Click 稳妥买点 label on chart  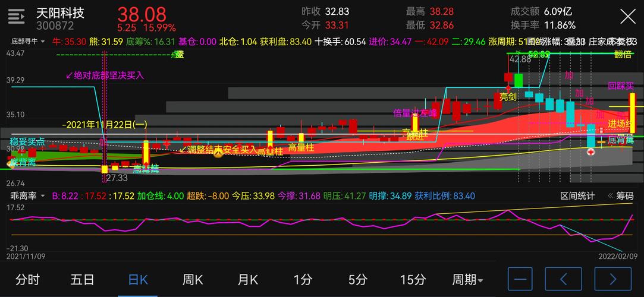click(27, 142)
